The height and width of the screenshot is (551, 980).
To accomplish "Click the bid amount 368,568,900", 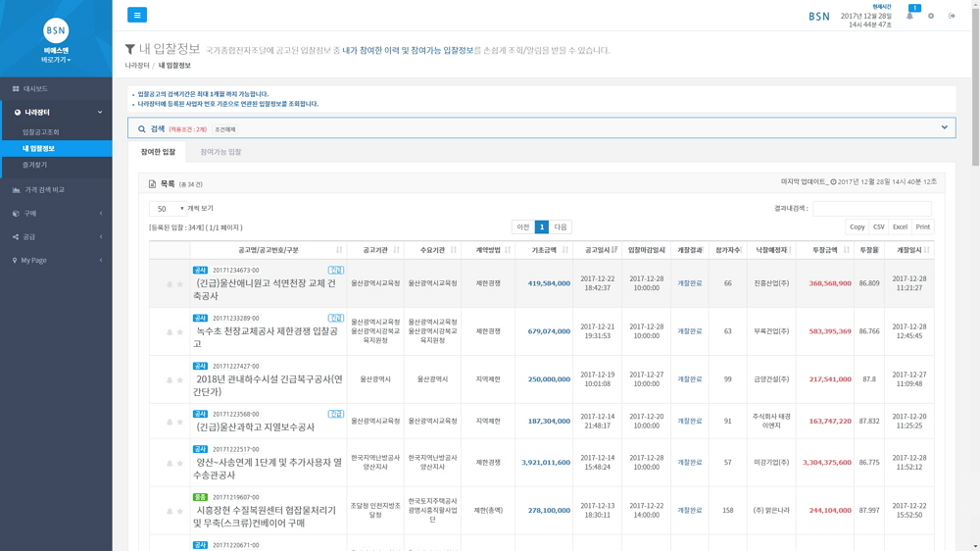I will tap(830, 283).
